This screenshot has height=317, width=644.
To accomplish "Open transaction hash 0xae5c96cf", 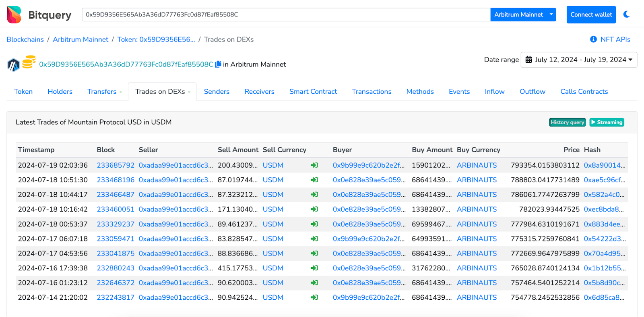I will [x=605, y=180].
